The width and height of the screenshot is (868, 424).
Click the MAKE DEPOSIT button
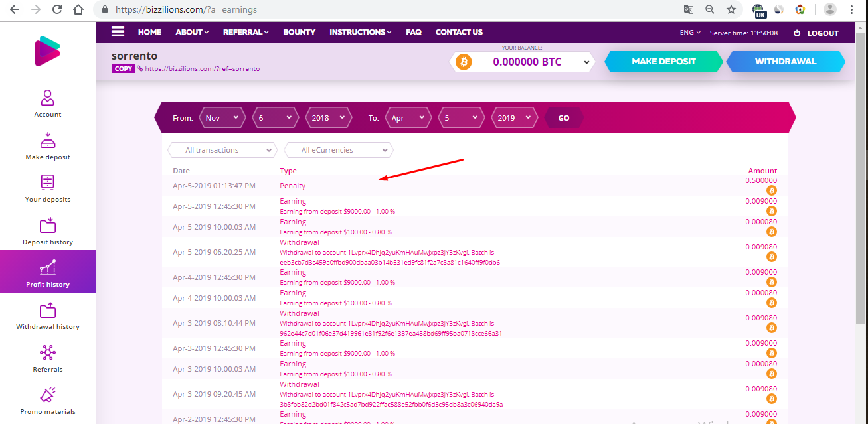[x=663, y=62]
